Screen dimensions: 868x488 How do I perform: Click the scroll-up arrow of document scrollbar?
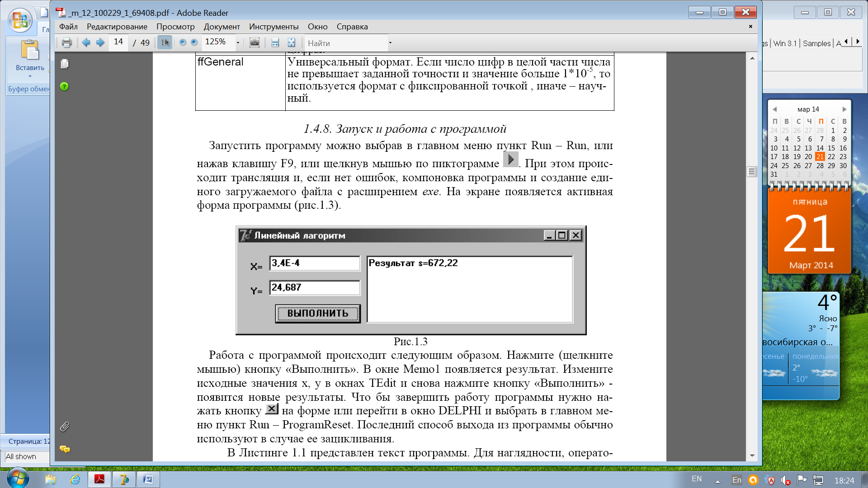point(752,58)
